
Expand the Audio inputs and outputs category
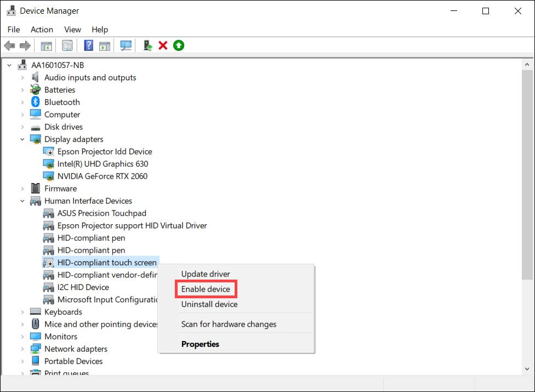point(22,77)
